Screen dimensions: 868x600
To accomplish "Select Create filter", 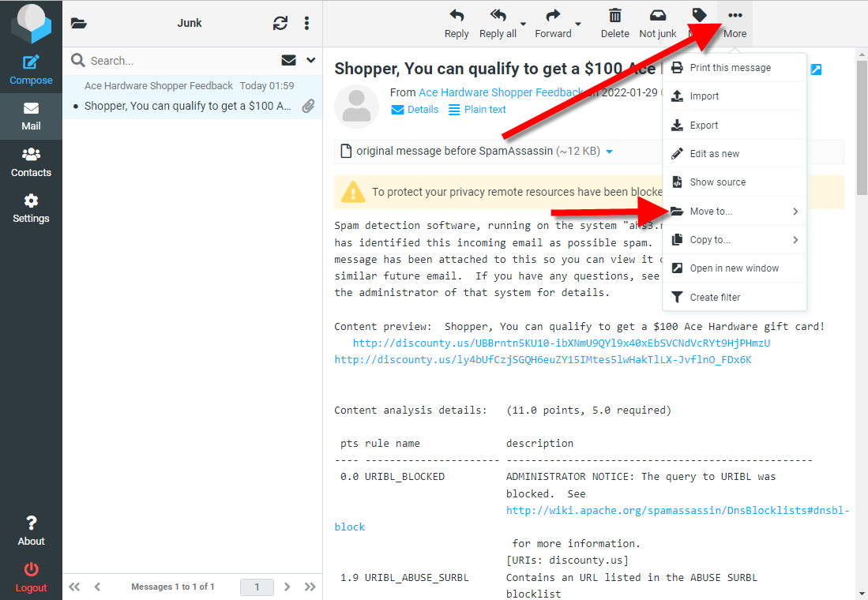I will click(x=735, y=297).
